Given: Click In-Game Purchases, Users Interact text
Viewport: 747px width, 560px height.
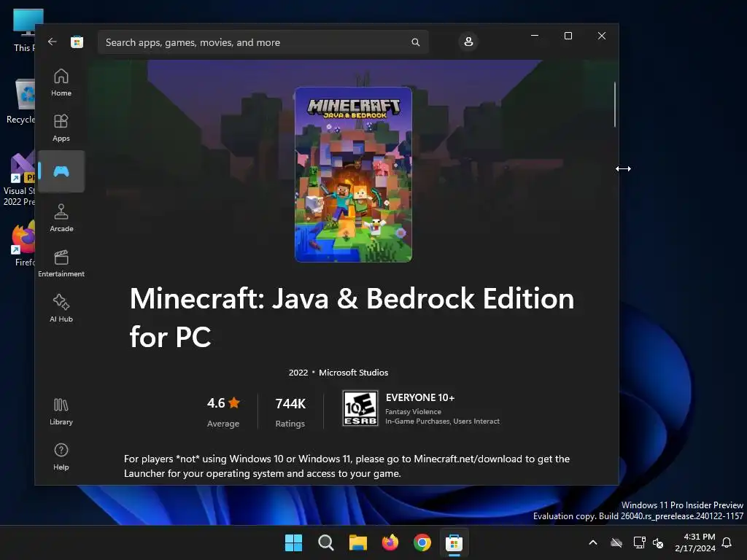Looking at the screenshot, I should (442, 421).
